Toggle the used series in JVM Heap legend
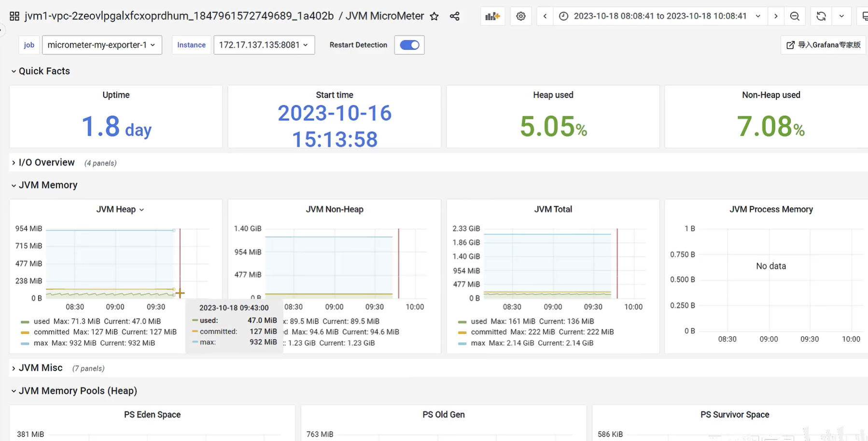 pyautogui.click(x=42, y=321)
